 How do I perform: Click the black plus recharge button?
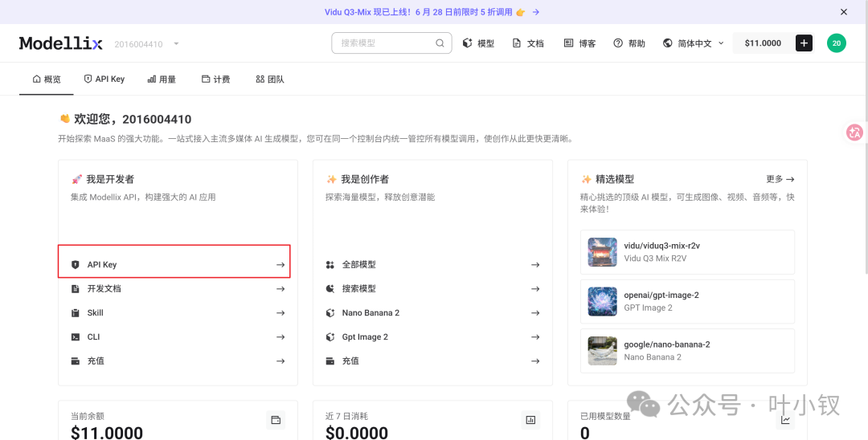804,43
